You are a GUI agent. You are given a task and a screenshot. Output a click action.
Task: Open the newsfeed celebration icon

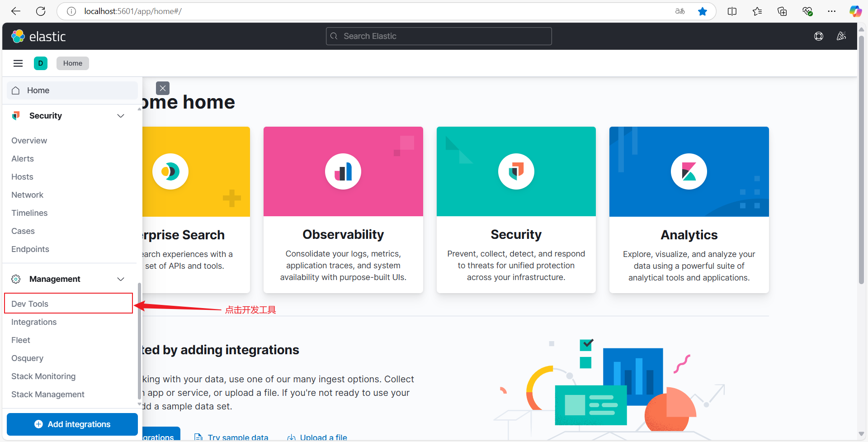[x=841, y=36]
